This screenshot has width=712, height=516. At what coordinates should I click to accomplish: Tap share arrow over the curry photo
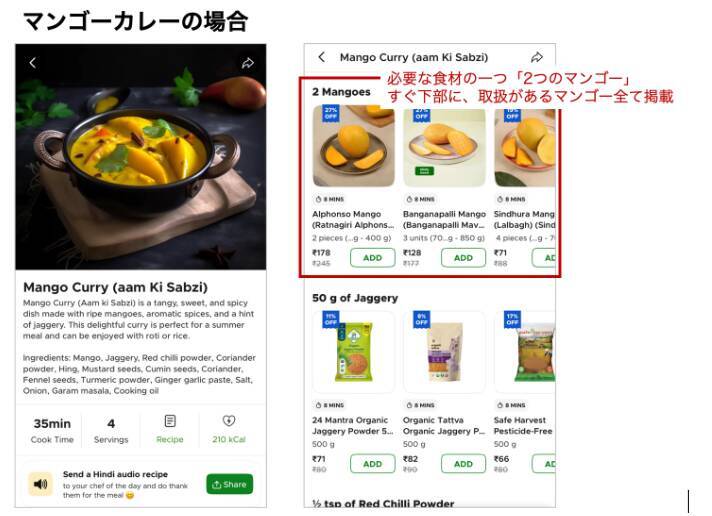pos(248,63)
